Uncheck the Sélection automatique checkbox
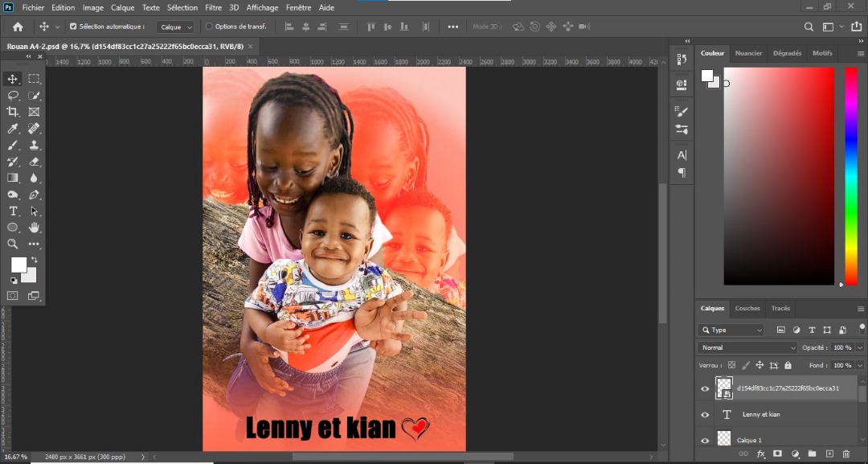 (x=73, y=27)
